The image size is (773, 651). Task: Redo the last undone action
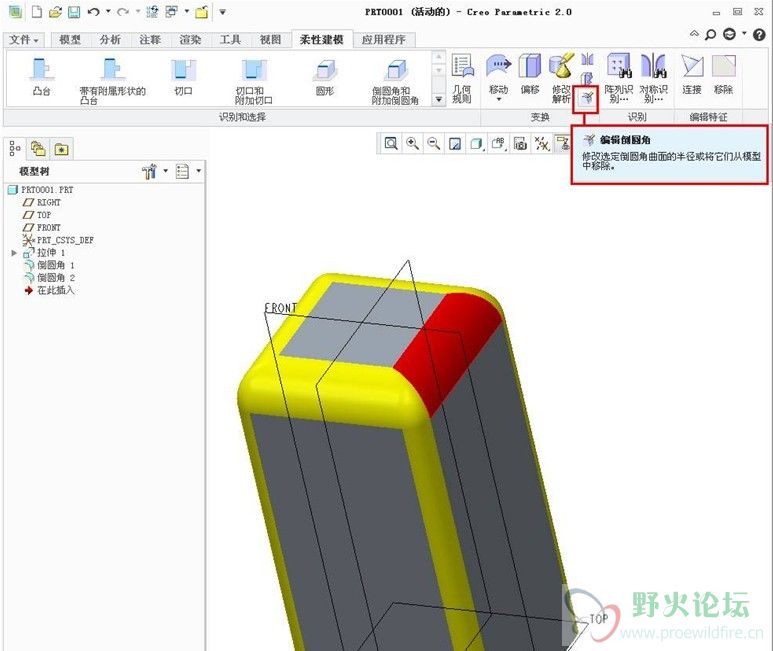(x=123, y=12)
